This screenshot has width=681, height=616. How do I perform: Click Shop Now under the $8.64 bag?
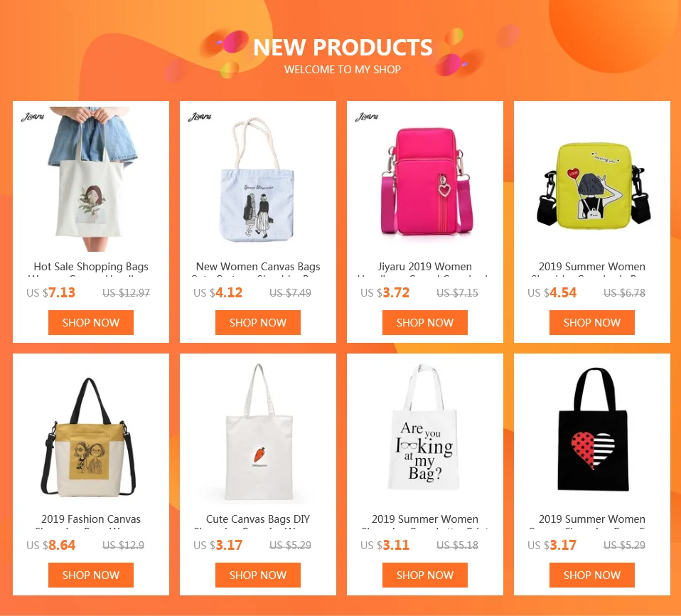click(x=91, y=575)
